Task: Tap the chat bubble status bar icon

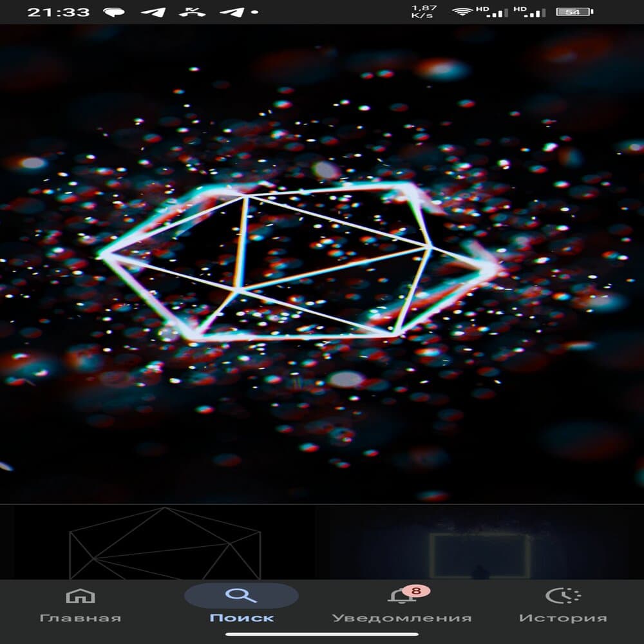Action: (x=113, y=12)
